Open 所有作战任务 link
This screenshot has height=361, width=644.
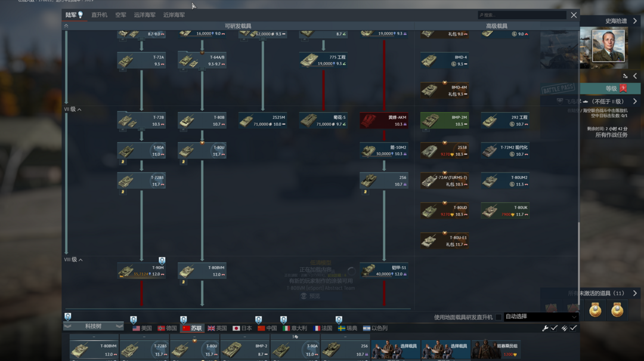tap(611, 135)
